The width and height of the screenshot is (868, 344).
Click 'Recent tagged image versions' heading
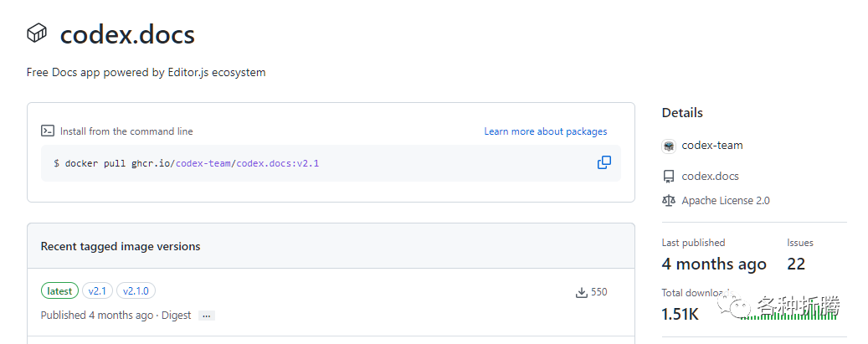(121, 247)
